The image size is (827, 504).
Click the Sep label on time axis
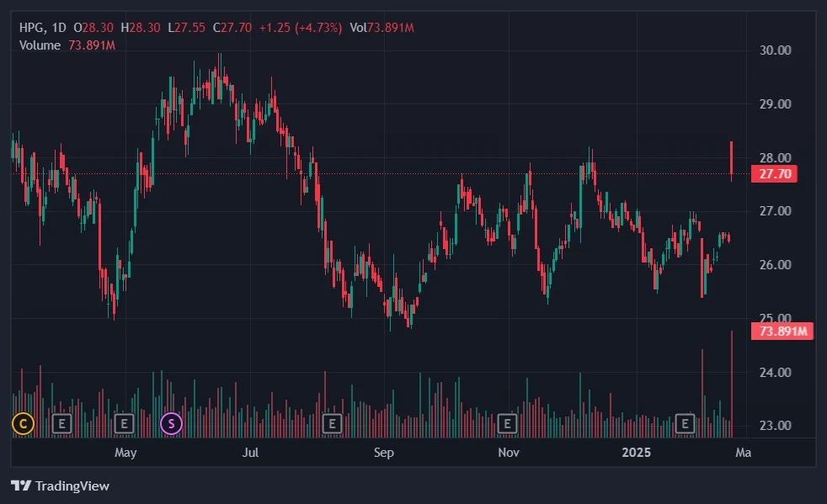384,453
